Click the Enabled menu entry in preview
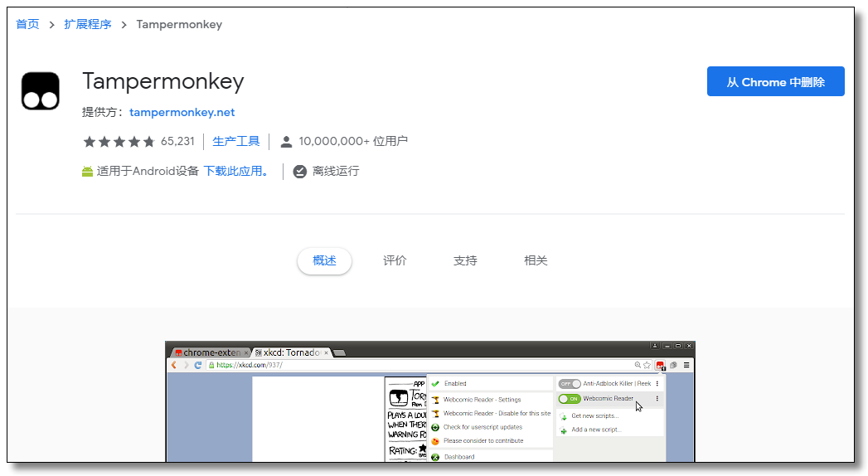The image size is (868, 476). pyautogui.click(x=491, y=384)
